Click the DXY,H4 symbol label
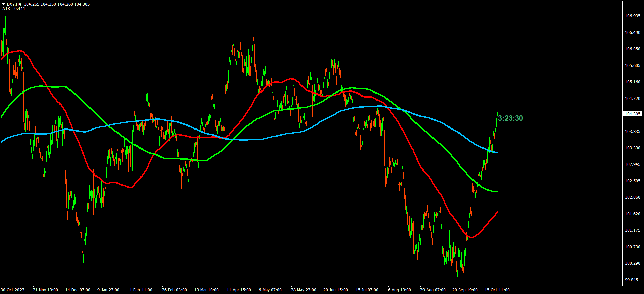This screenshot has height=294, width=644. (x=14, y=4)
